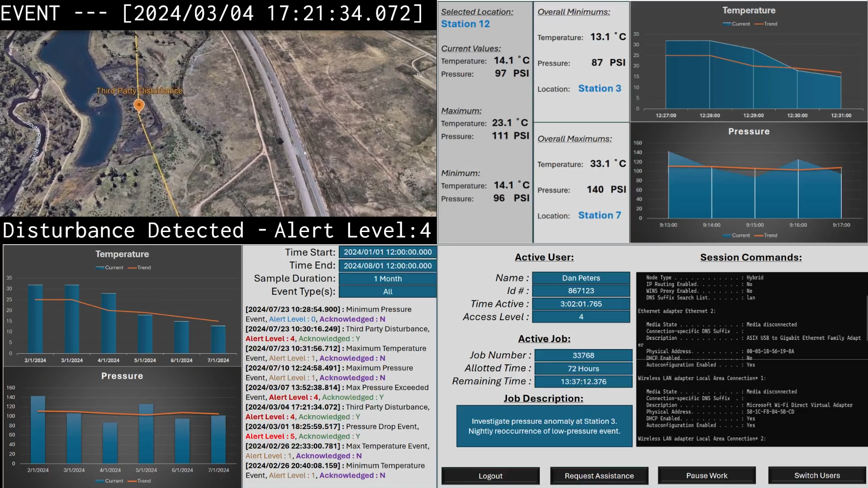
Task: Click the 2/1/2024 bar in monthly Temperature chart
Action: pyautogui.click(x=35, y=319)
